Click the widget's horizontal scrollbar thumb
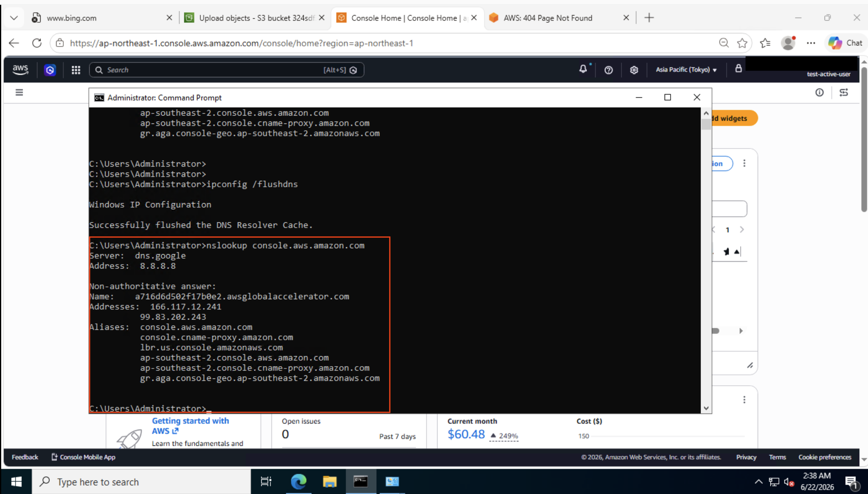 (x=716, y=331)
